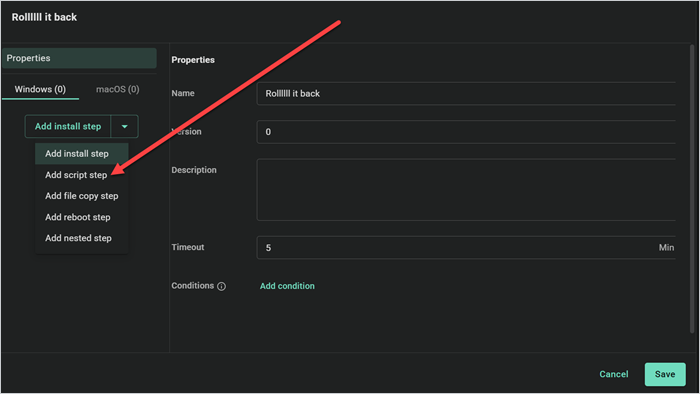Click the Conditions info icon
This screenshot has width=700, height=394.
click(x=221, y=286)
